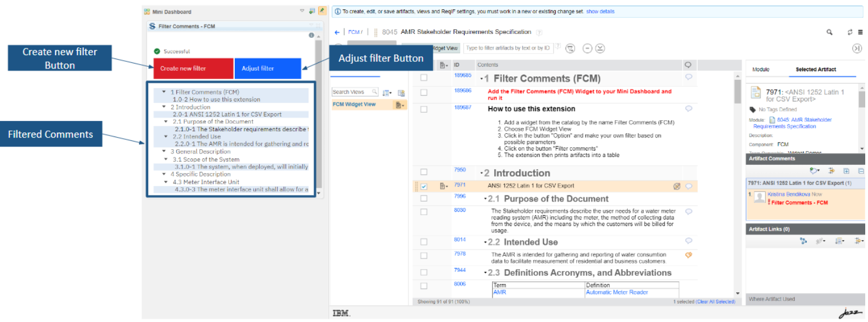Tick checkbox for artifact 8014
The height and width of the screenshot is (322, 868).
424,242
